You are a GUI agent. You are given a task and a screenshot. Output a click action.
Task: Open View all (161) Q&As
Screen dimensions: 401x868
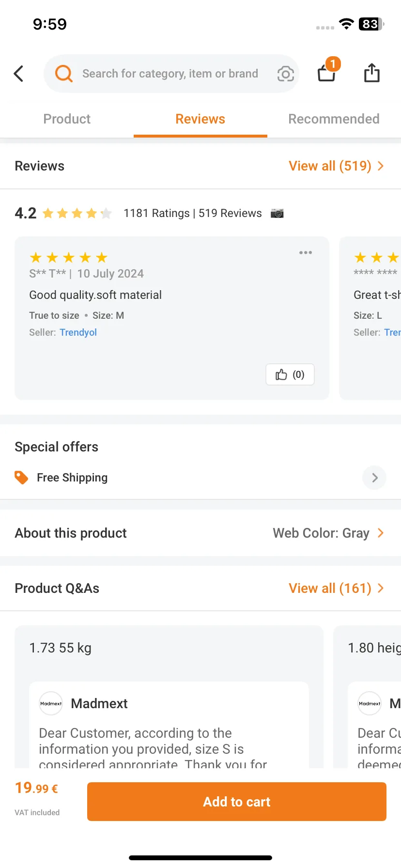point(336,588)
